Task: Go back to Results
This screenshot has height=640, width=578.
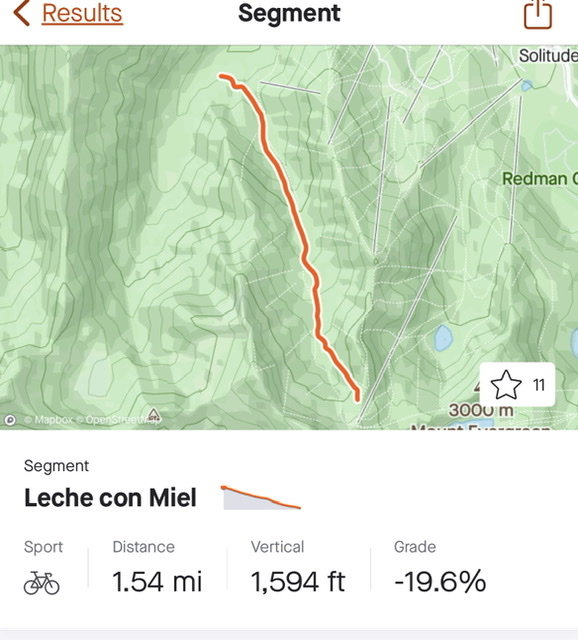Action: pos(82,13)
